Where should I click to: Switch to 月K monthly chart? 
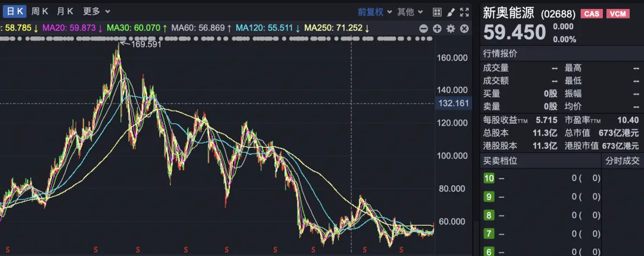65,11
